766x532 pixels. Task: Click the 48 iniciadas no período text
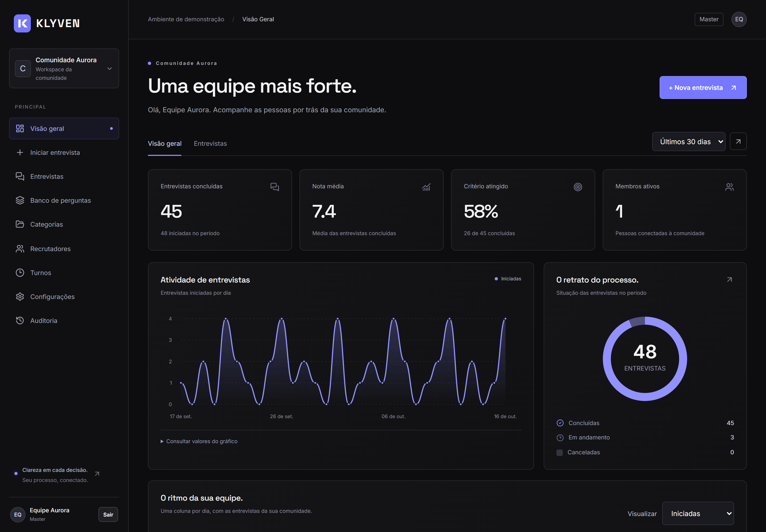190,233
